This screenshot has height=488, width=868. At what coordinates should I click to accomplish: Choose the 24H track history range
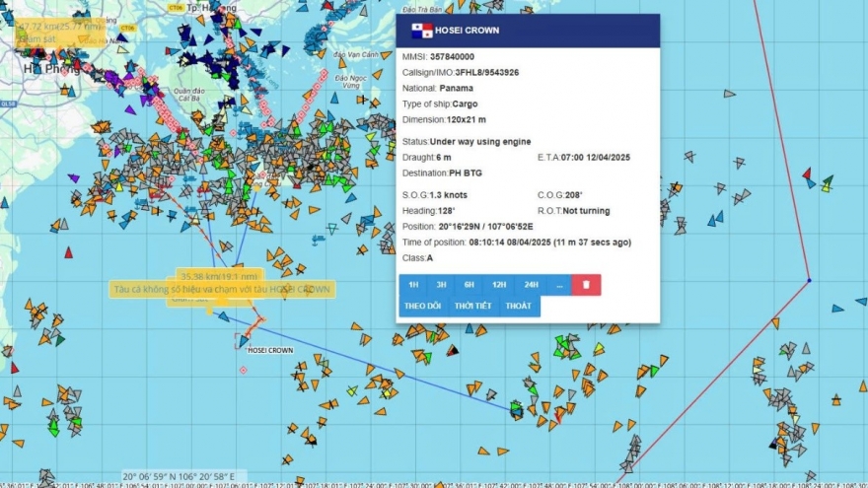coord(531,284)
